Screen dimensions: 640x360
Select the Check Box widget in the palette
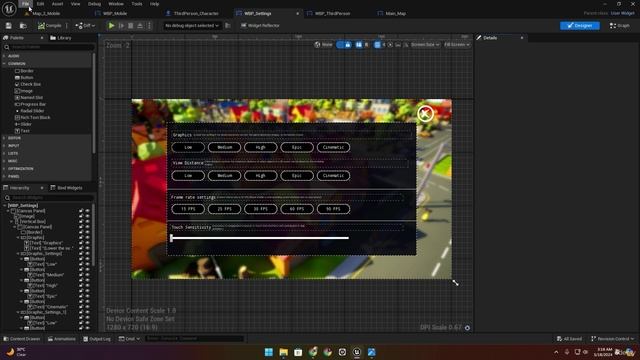(28, 84)
